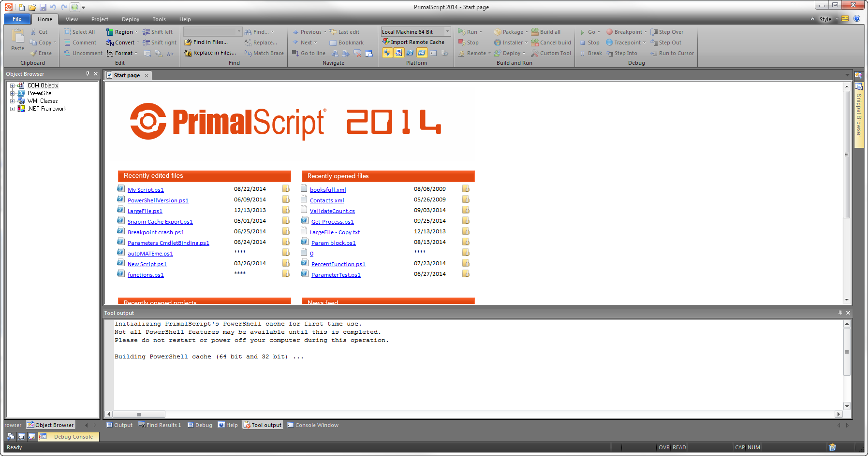Click Step Into in Debug group

click(622, 53)
